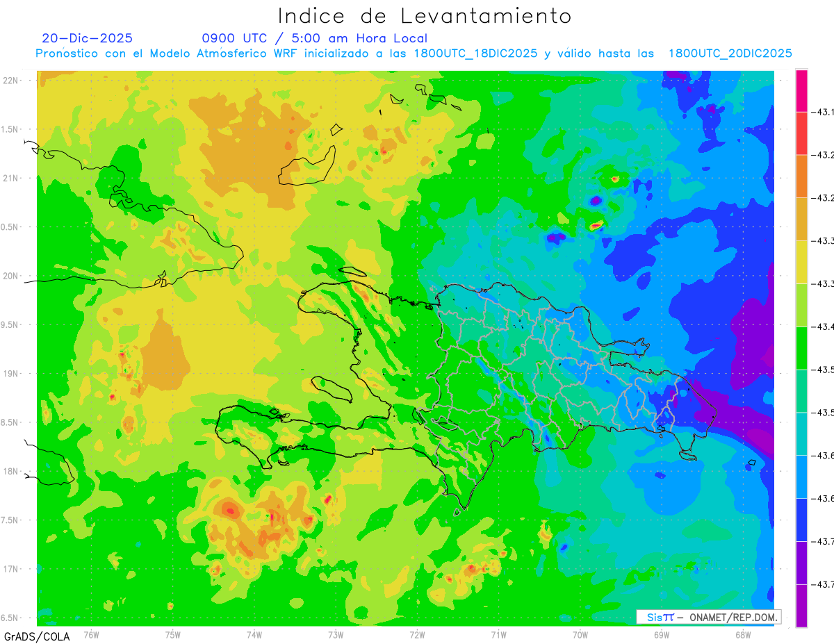Pick the purple swatch at legend bottom

801,605
